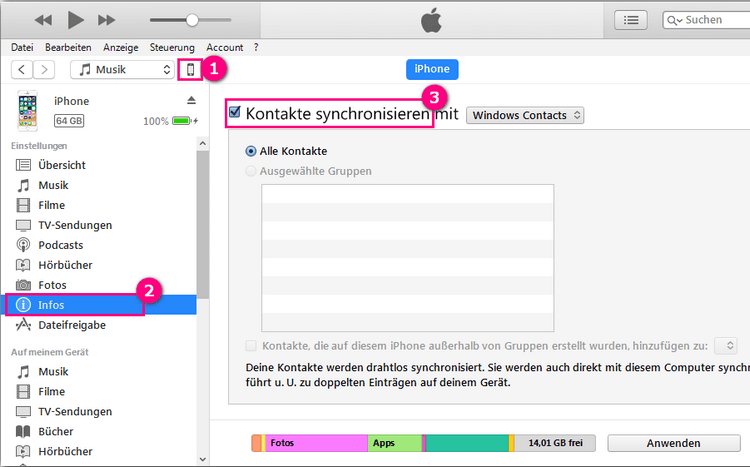Open the list view button near search
Viewport: 750px width, 467px height.
[630, 20]
